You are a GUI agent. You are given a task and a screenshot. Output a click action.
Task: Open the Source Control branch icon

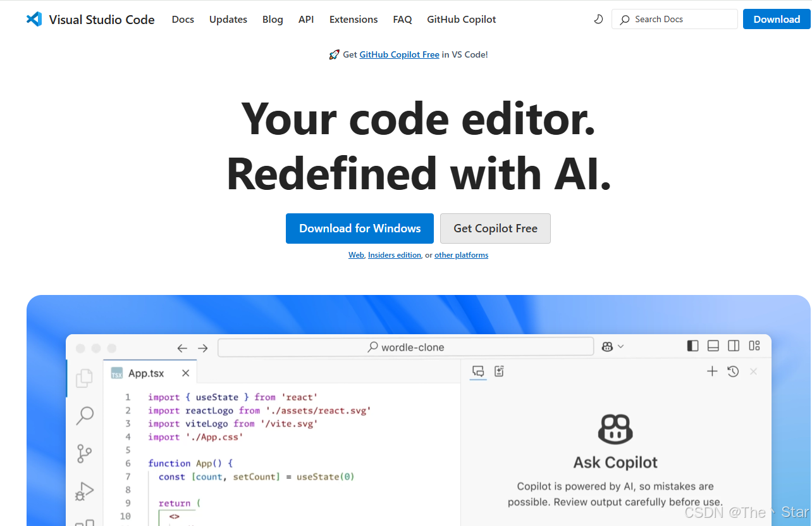pyautogui.click(x=84, y=453)
